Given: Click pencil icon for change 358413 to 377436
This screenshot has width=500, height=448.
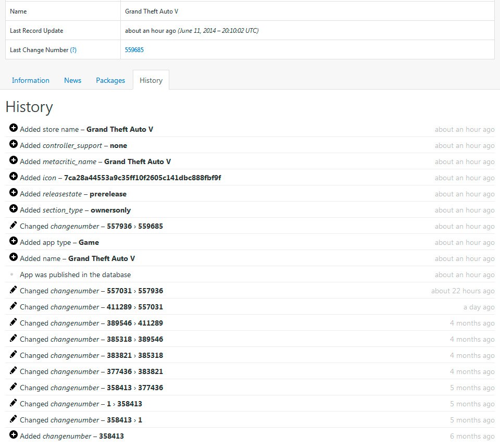Looking at the screenshot, I should pos(13,387).
